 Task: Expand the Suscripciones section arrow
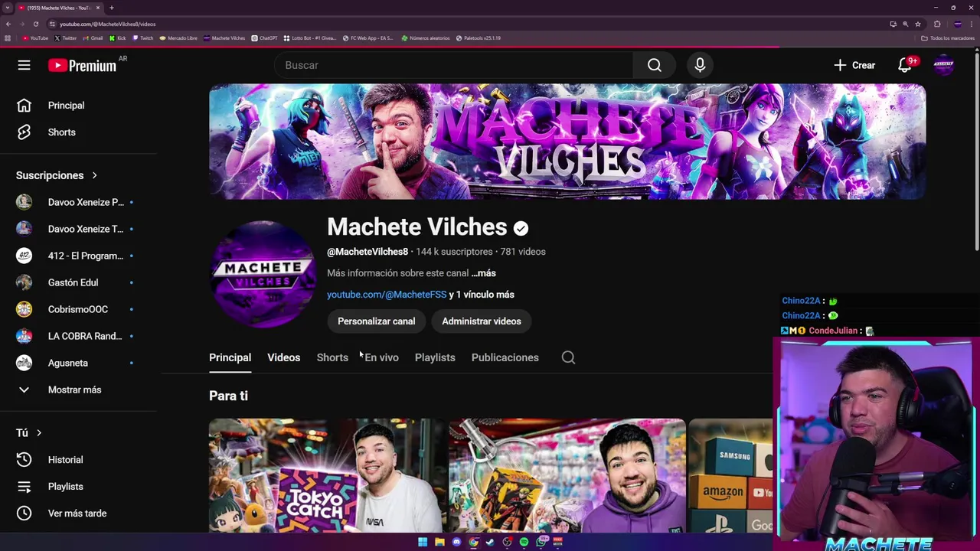pos(94,175)
